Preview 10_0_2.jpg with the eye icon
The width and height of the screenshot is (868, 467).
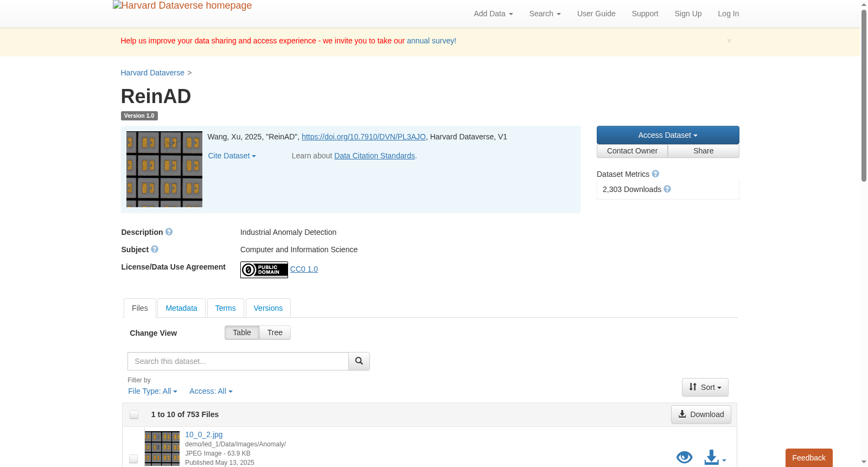[x=685, y=457]
